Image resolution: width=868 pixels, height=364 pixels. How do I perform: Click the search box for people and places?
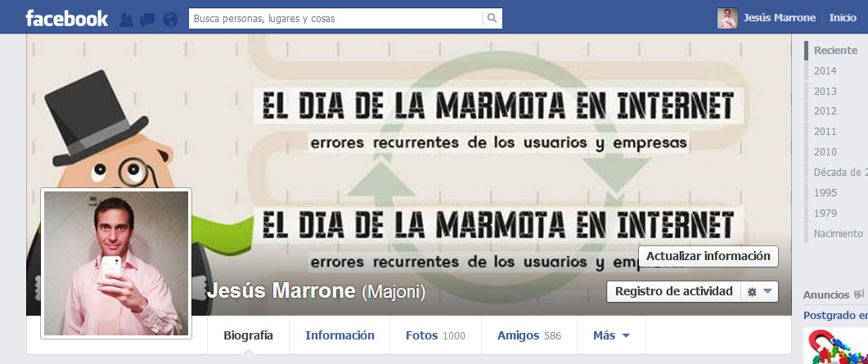click(335, 18)
